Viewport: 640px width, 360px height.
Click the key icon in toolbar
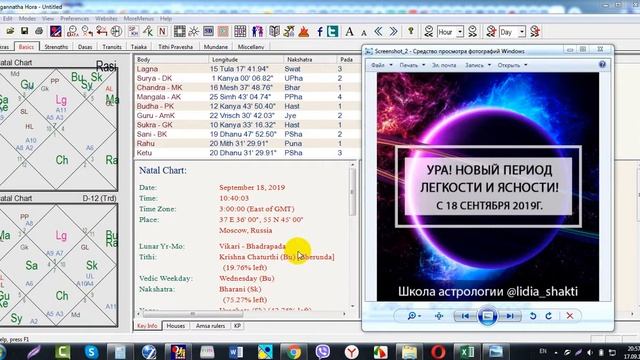[411, 31]
